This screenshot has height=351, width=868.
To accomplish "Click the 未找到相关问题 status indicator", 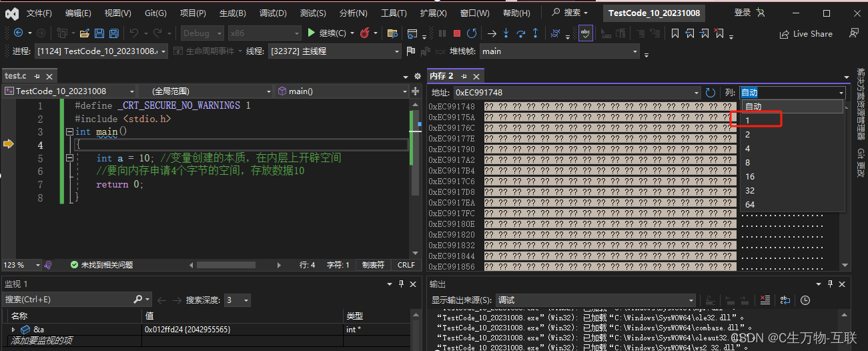I will click(x=102, y=265).
